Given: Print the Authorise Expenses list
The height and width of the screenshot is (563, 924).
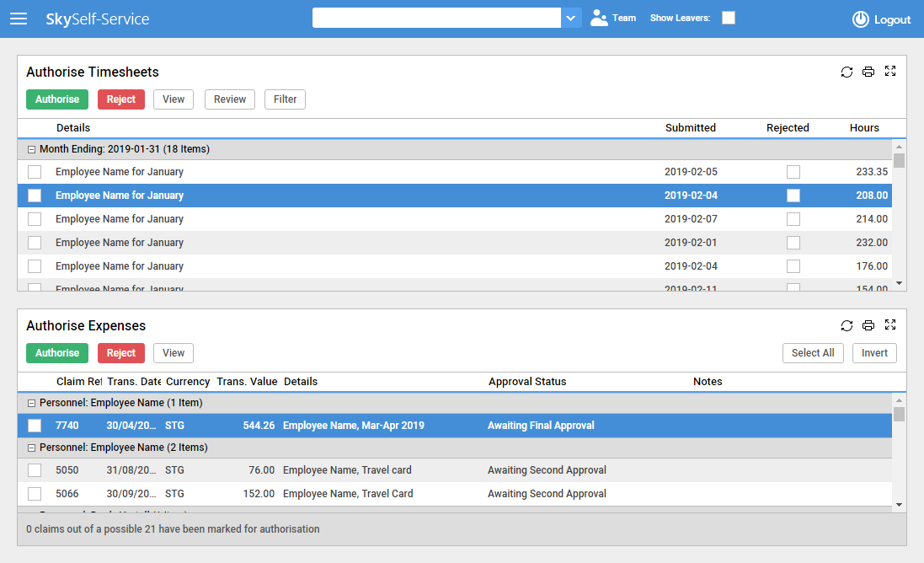Looking at the screenshot, I should click(x=868, y=325).
